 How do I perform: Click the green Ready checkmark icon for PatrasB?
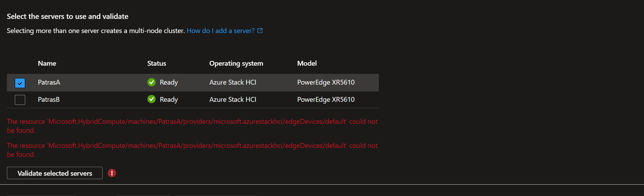[152, 99]
